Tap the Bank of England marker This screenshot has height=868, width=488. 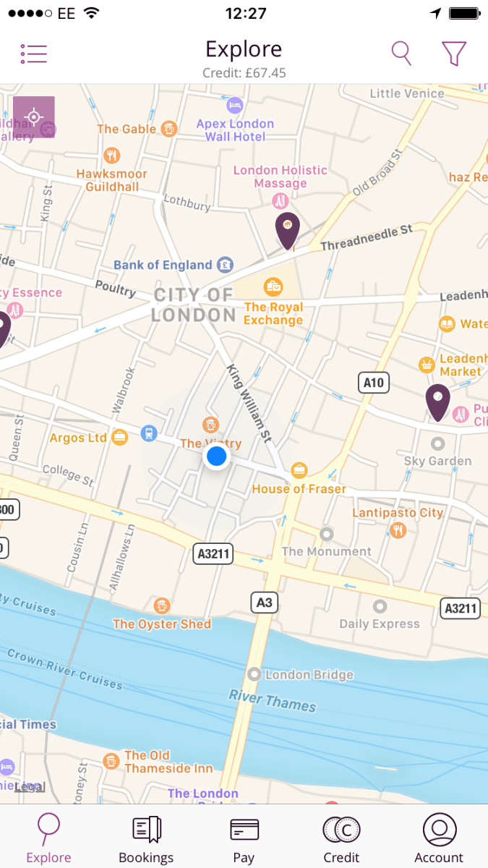coord(225,264)
